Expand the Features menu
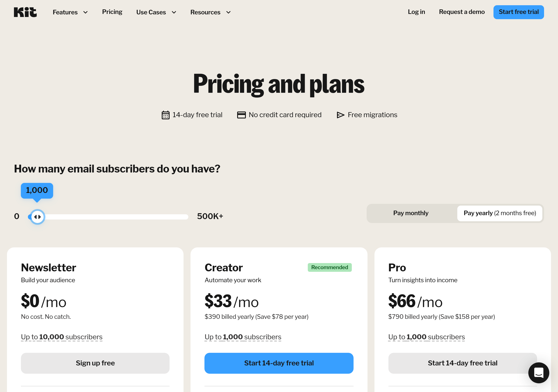The height and width of the screenshot is (392, 558). coord(70,12)
